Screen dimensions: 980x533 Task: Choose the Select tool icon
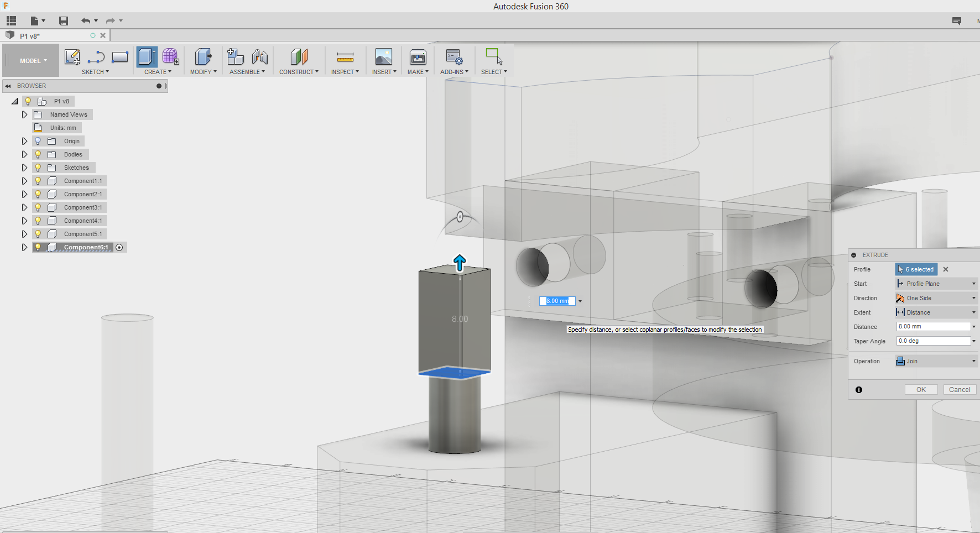[494, 56]
